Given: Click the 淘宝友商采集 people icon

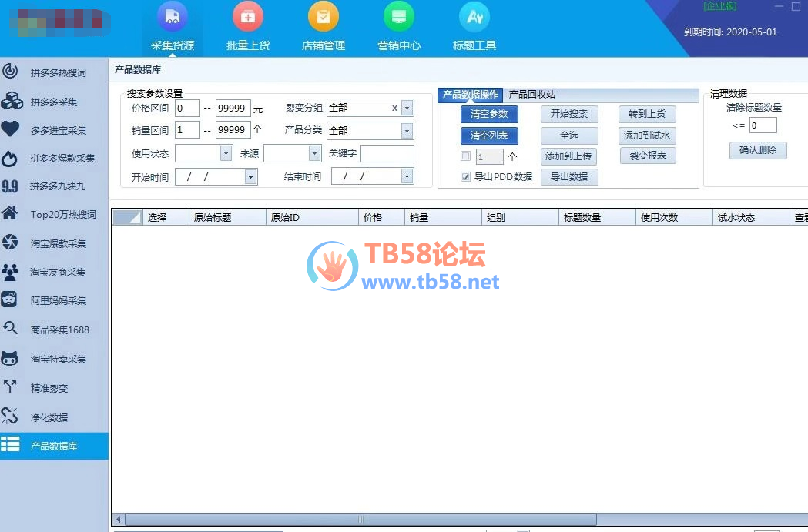Looking at the screenshot, I should 10,272.
